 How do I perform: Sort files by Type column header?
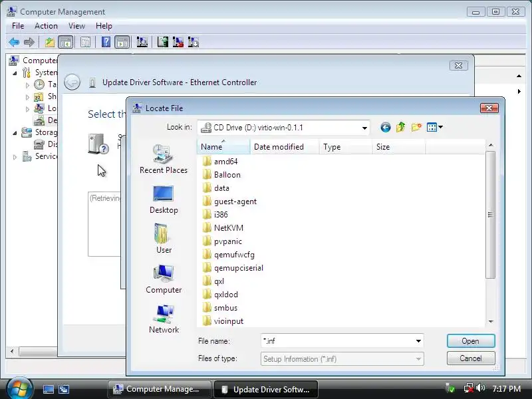[345, 147]
